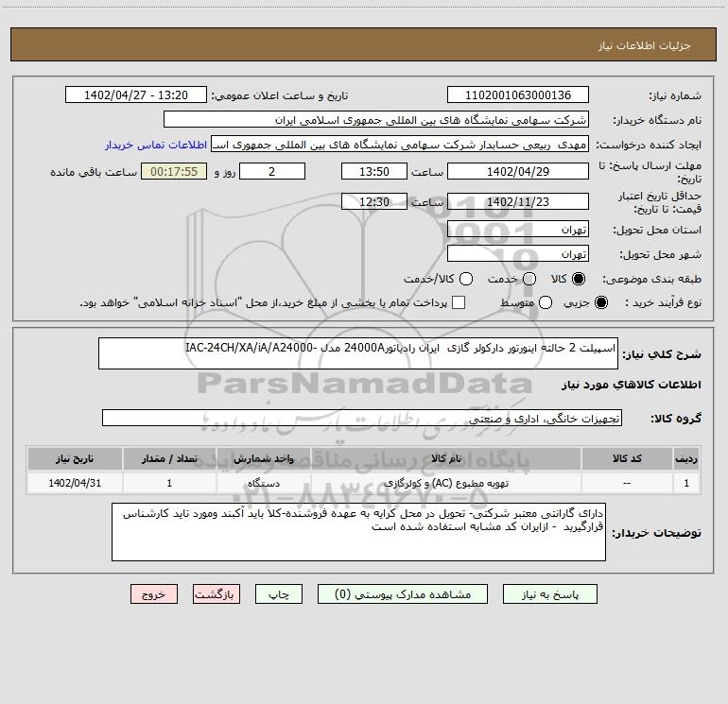Viewport: 728px width, 704px height.
Task: Click the cell تهویه مطبوع (AC) و کولرگازی
Action: (x=445, y=483)
